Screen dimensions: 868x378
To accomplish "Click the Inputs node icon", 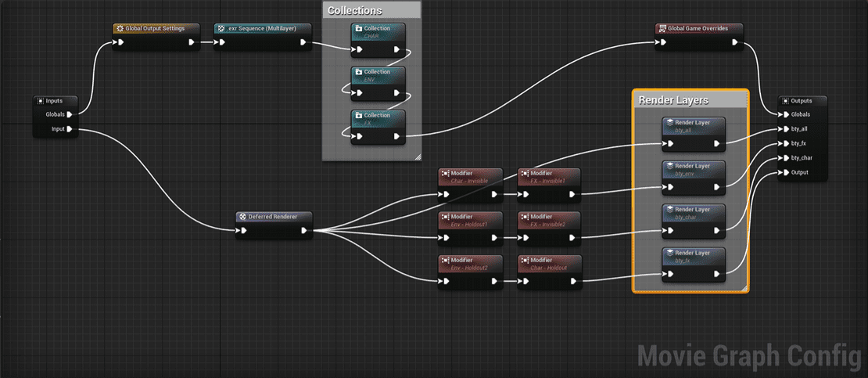I will pos(41,101).
